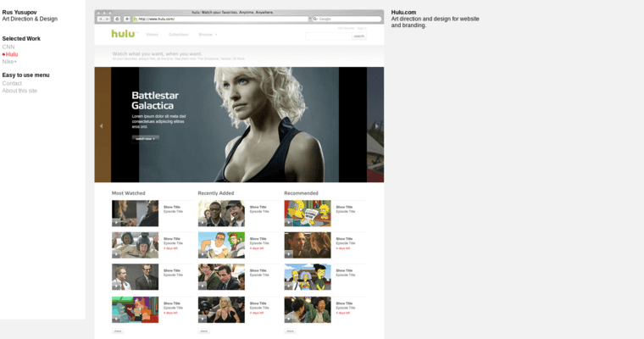This screenshot has width=644, height=339.
Task: Select the Nike+ project link
Action: click(x=9, y=61)
